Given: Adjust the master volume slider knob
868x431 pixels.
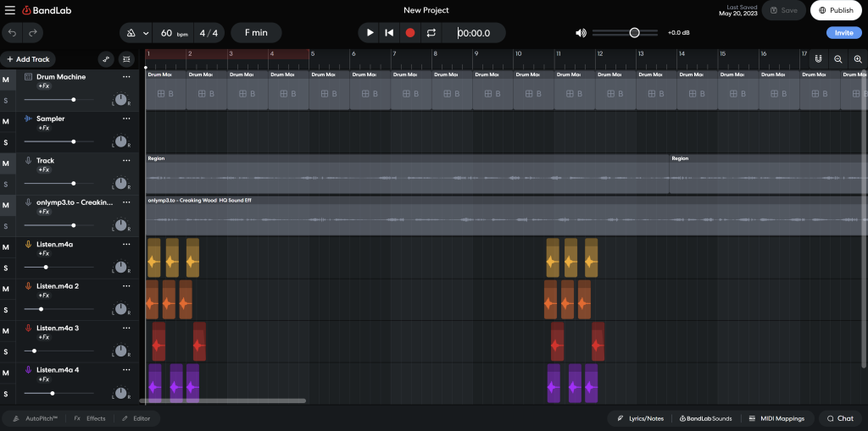Looking at the screenshot, I should pos(634,33).
